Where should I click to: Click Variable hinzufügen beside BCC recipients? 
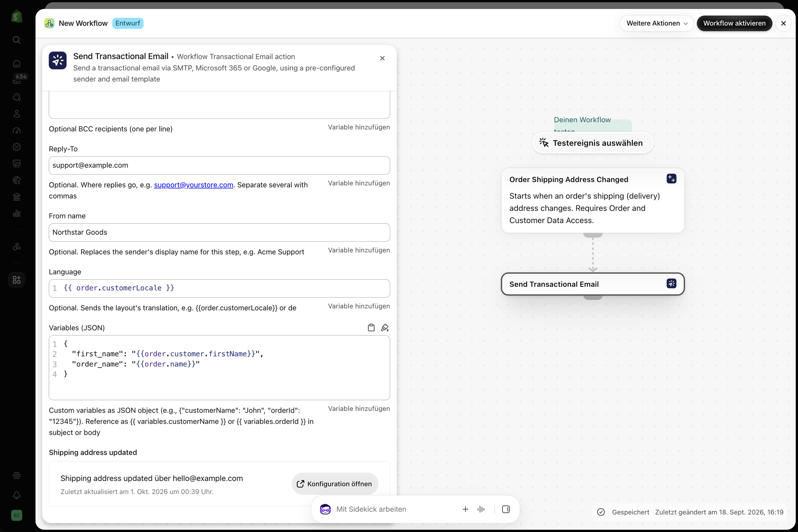[x=359, y=127]
